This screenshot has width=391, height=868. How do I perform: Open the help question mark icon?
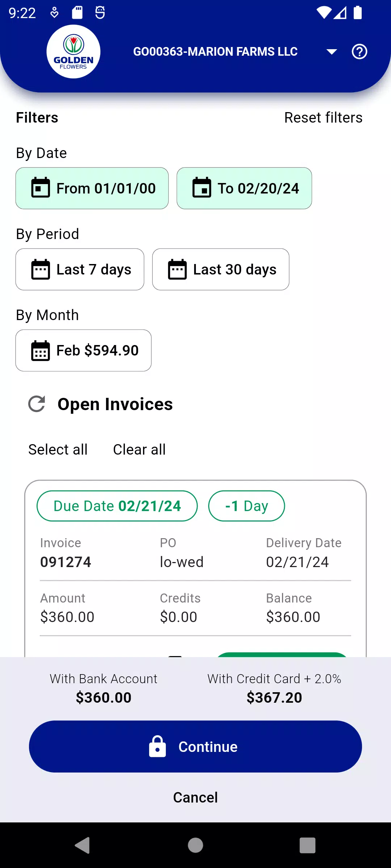click(x=360, y=52)
